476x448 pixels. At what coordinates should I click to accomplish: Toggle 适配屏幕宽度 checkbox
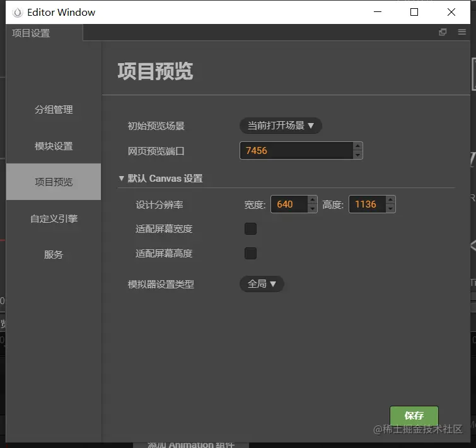250,228
